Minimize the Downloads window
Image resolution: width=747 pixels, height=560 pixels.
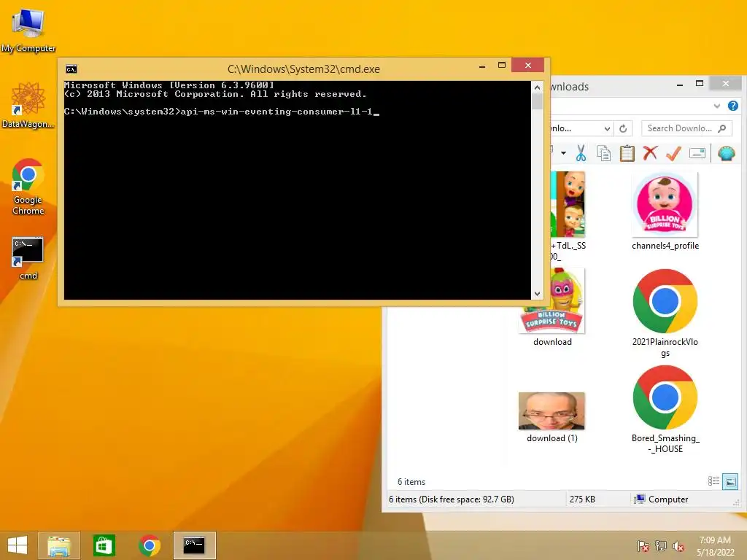(680, 85)
